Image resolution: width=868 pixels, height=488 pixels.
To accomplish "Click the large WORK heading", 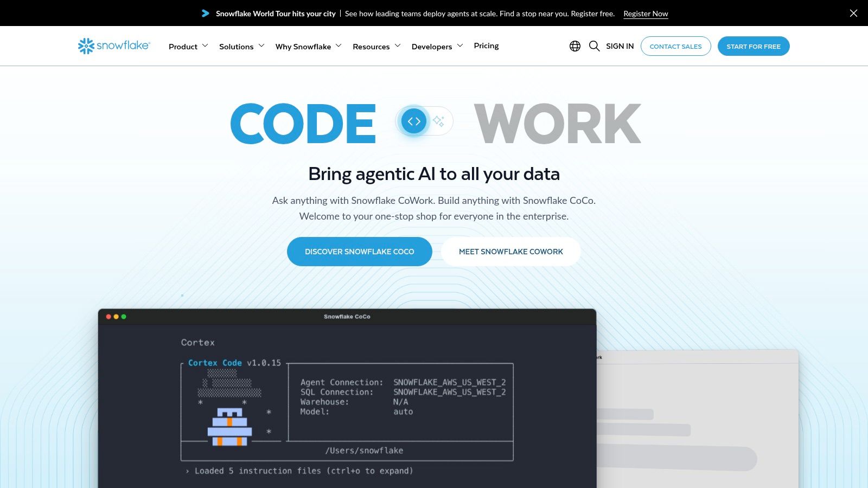I will coord(558,124).
